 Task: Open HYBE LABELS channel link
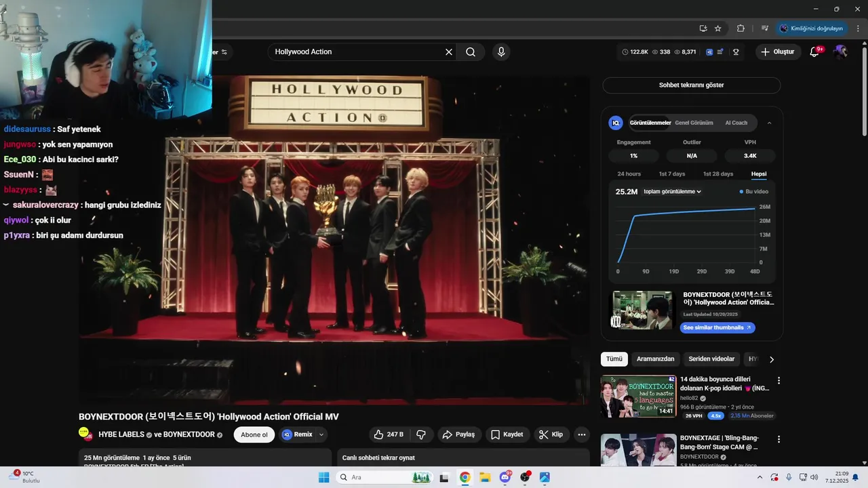click(x=121, y=434)
